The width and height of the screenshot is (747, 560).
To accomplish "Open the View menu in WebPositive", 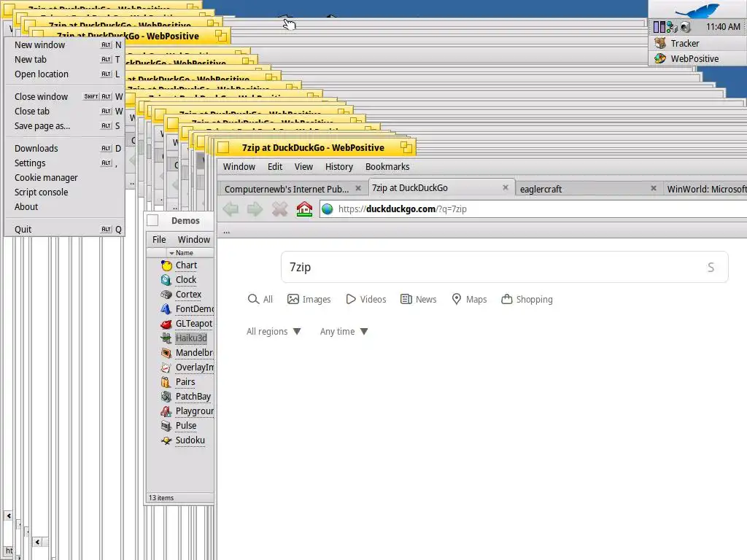I will 303,167.
